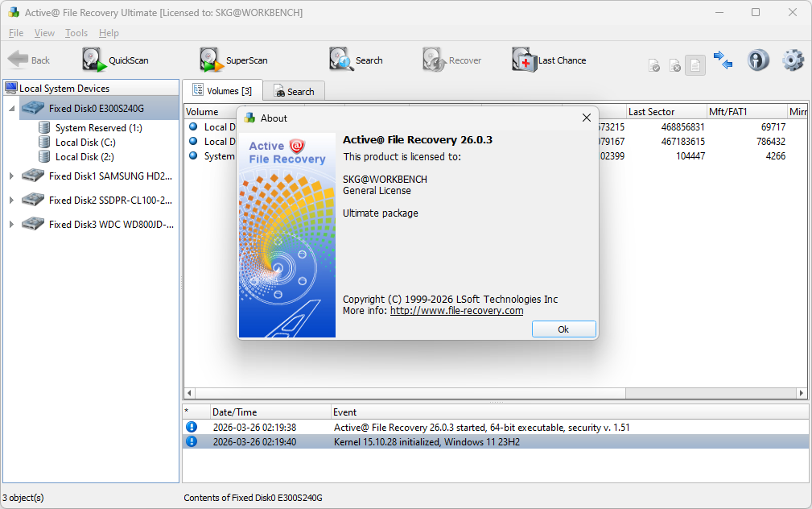
Task: Confirm About dialog with Ok button
Action: 563,329
